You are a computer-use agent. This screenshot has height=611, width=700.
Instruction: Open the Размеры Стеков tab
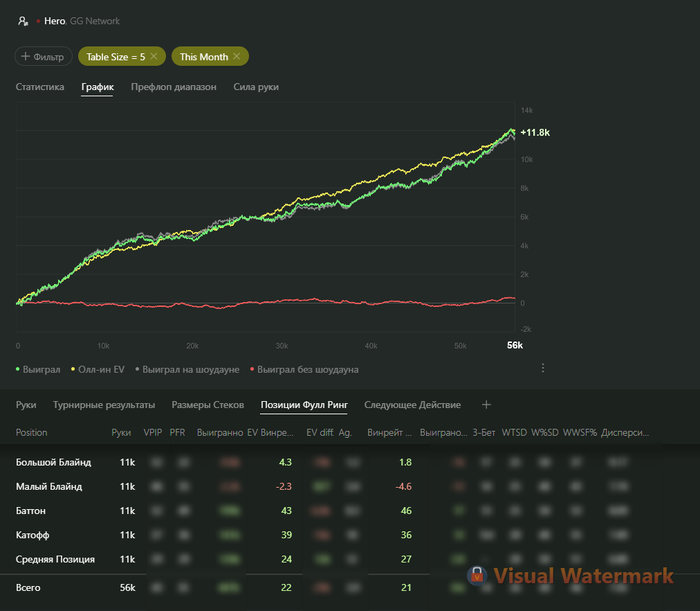[x=208, y=405]
